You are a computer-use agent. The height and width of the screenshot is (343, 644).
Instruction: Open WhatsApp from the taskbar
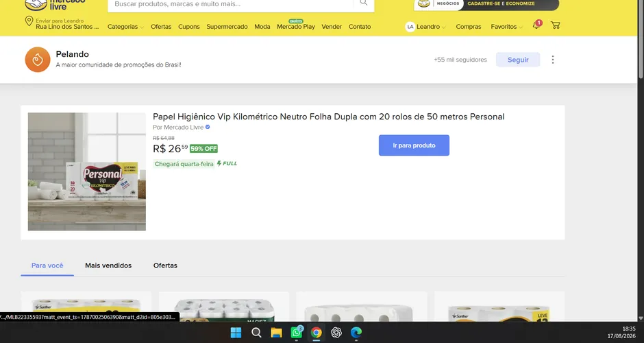296,332
